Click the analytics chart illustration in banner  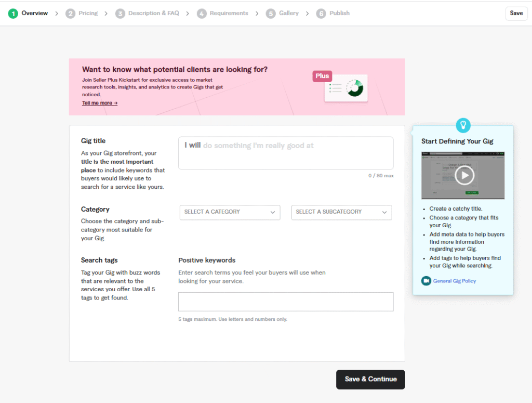(x=347, y=88)
